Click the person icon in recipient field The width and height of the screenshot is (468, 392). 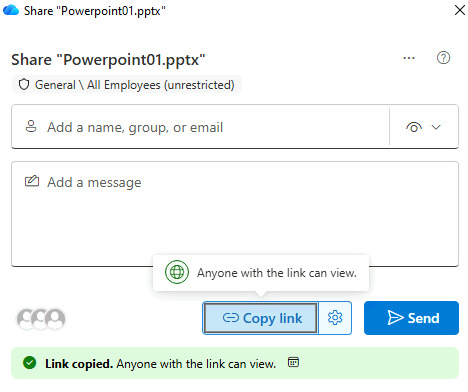[31, 126]
